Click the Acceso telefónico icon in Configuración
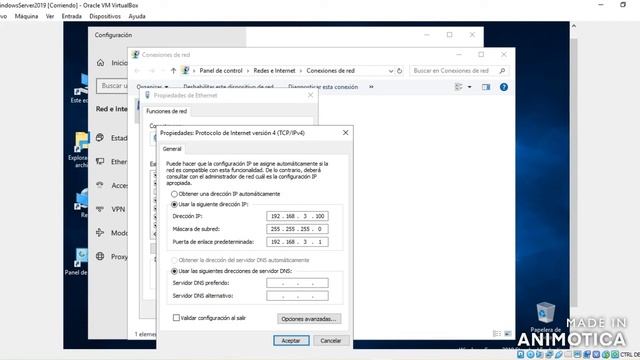 point(100,185)
